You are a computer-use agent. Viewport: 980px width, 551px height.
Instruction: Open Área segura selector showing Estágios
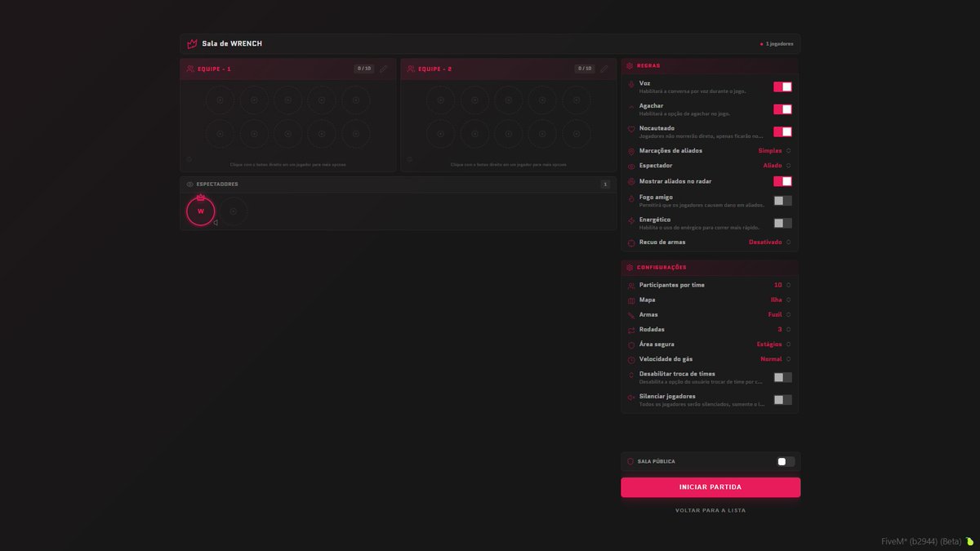pos(773,344)
